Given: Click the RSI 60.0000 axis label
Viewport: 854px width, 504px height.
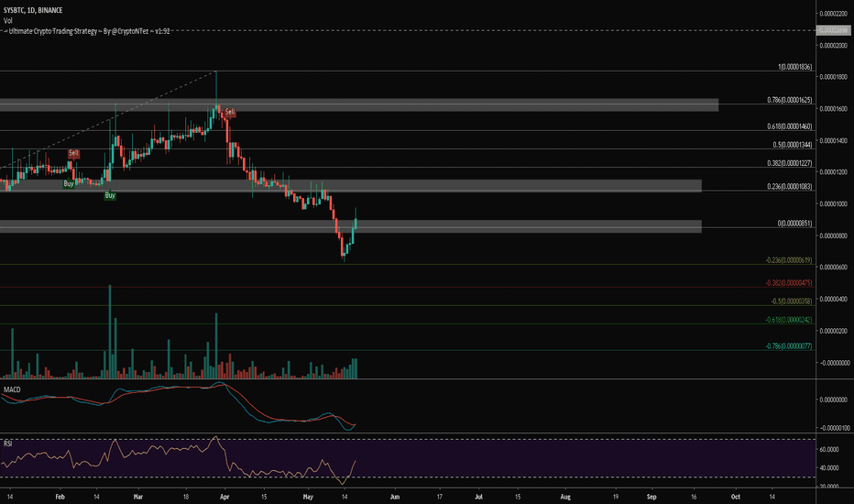Looking at the screenshot, I should pos(829,450).
